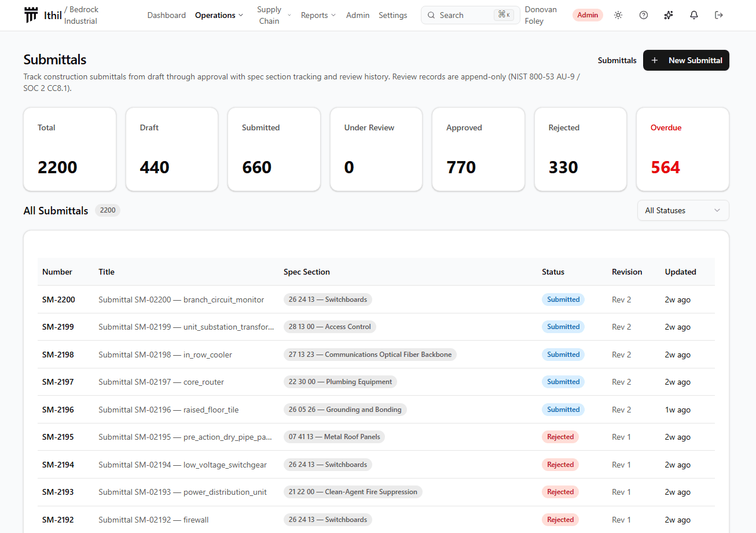
Task: Click the Overdue 564 stat card
Action: [x=682, y=149]
